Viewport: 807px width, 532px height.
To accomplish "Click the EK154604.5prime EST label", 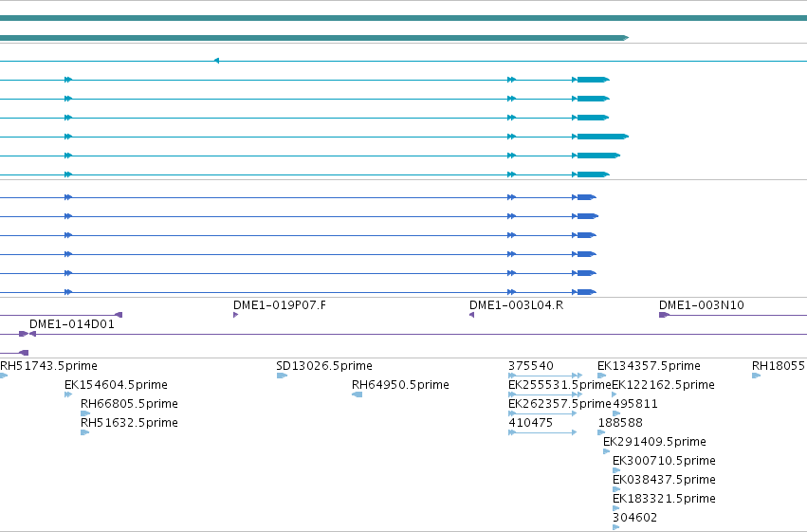I will 116,385.
